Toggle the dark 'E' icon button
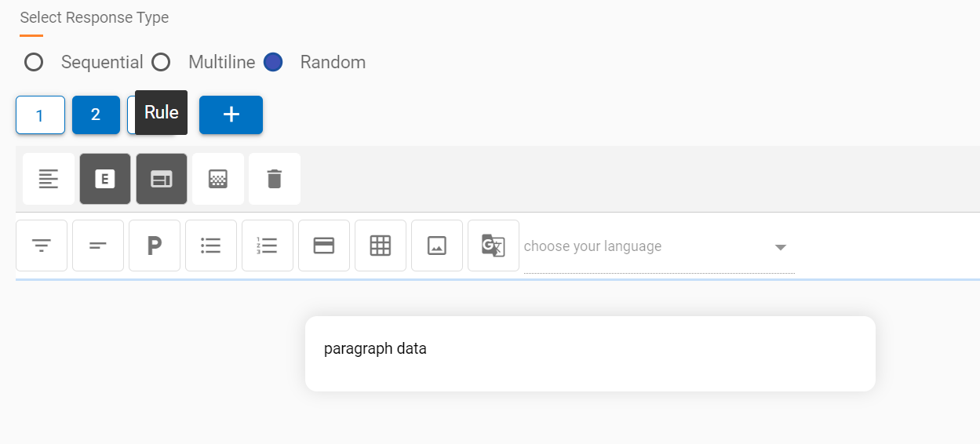The width and height of the screenshot is (980, 444). [x=105, y=179]
